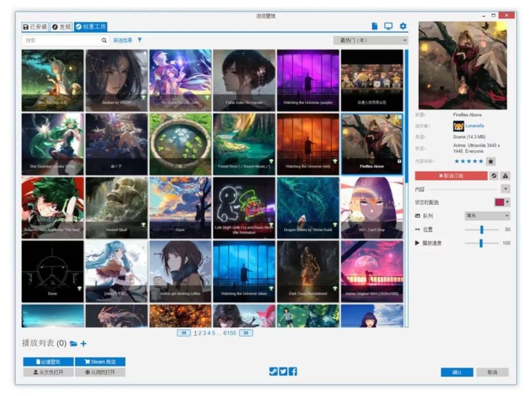Click the funnel filter icon
The image size is (532, 396).
click(139, 40)
